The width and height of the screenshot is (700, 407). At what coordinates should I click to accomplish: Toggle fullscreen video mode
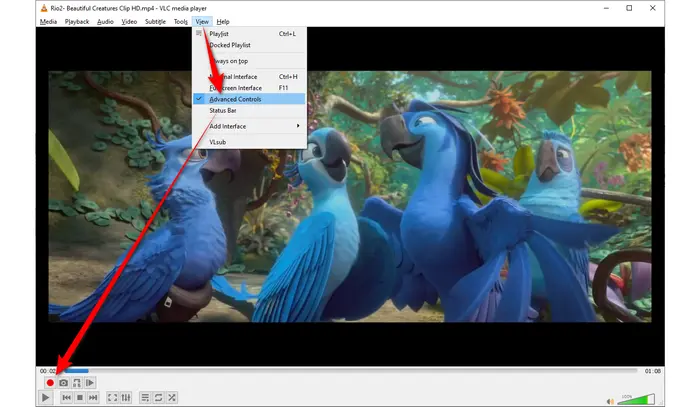tap(112, 398)
